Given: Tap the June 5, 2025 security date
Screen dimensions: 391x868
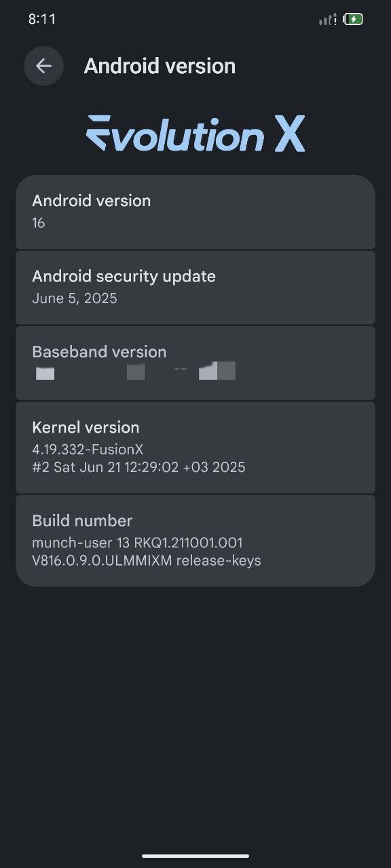Looking at the screenshot, I should 75,298.
